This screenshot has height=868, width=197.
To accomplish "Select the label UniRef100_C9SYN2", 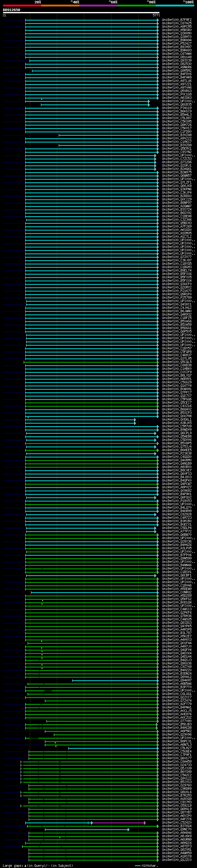I will pos(177,152).
